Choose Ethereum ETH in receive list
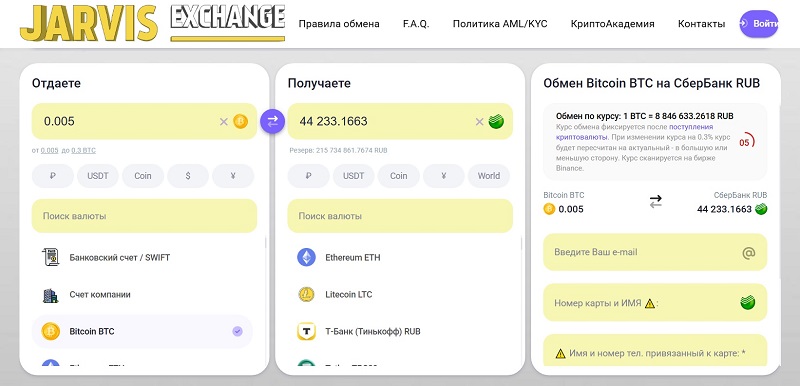Screen dimensions: 800x386 [x=398, y=258]
